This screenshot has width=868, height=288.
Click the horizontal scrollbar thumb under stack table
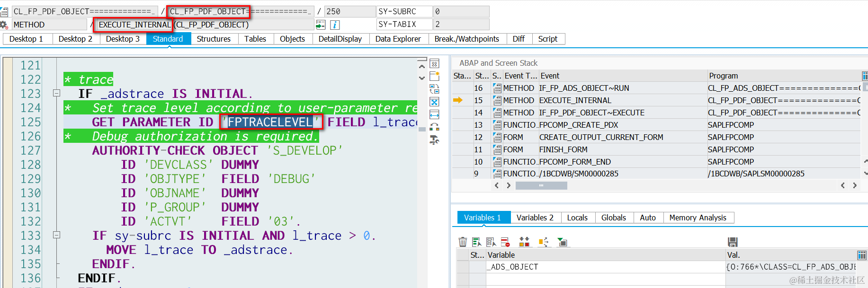[541, 185]
